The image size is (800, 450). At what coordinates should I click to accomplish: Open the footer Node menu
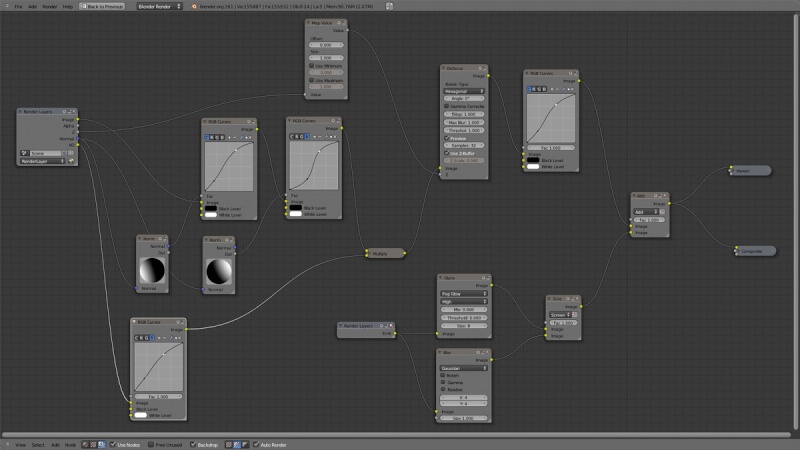70,445
